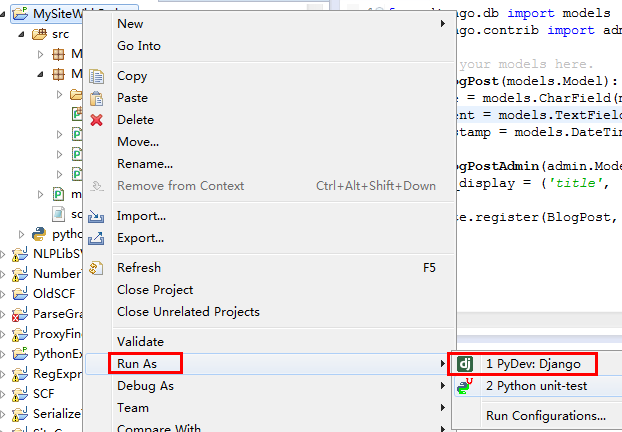The height and width of the screenshot is (432, 622).
Task: Expand the python interpreter node in tree
Action: tap(23, 234)
